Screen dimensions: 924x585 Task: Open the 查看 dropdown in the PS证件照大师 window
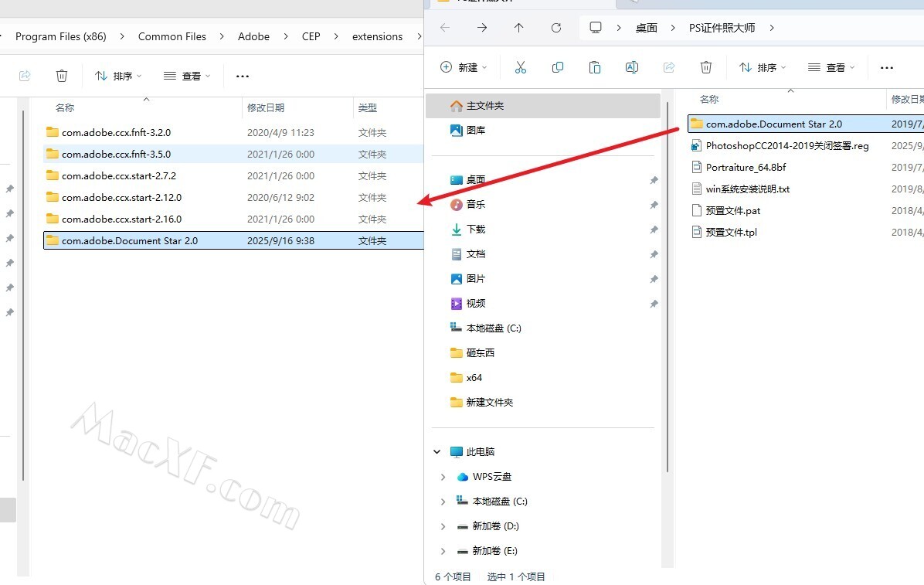pos(831,67)
